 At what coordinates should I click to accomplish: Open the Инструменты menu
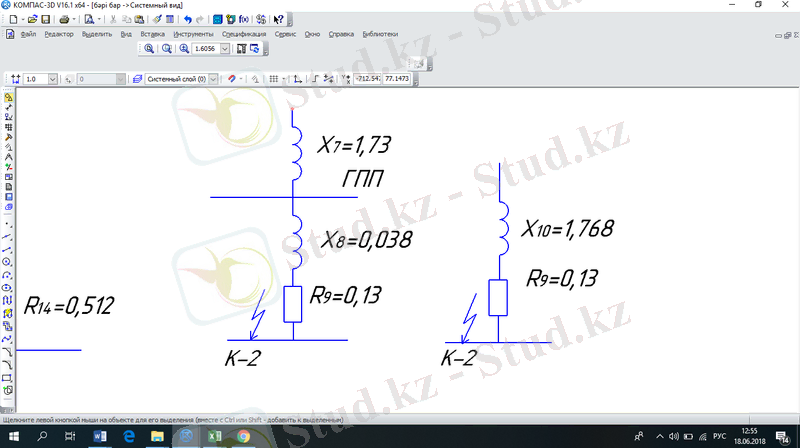tap(193, 34)
